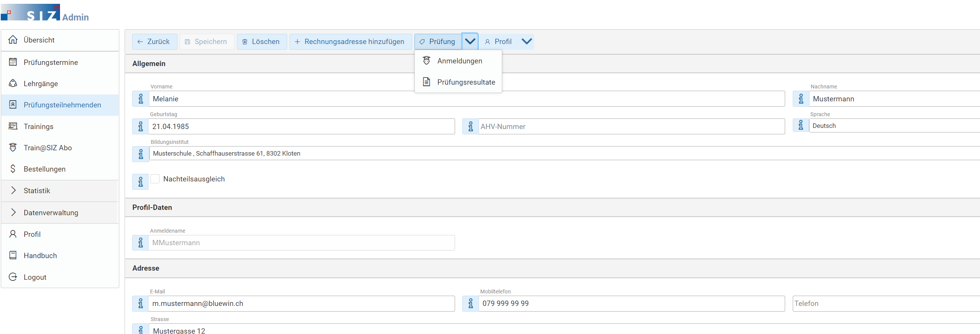Expand the Datenverwaltung section

[x=60, y=213]
